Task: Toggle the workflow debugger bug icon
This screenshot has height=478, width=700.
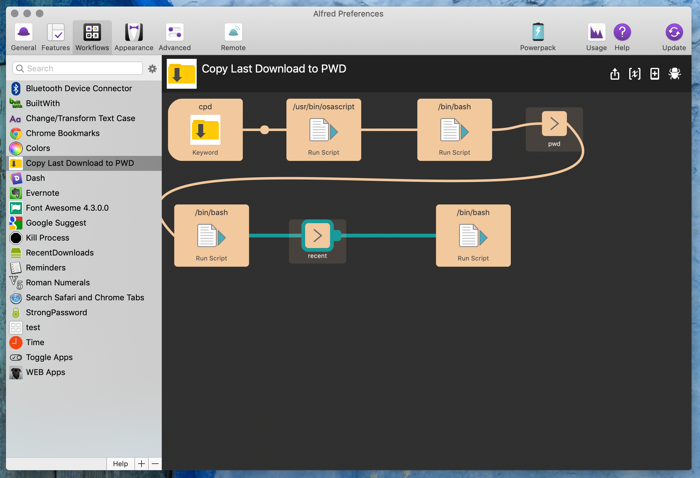Action: point(675,74)
